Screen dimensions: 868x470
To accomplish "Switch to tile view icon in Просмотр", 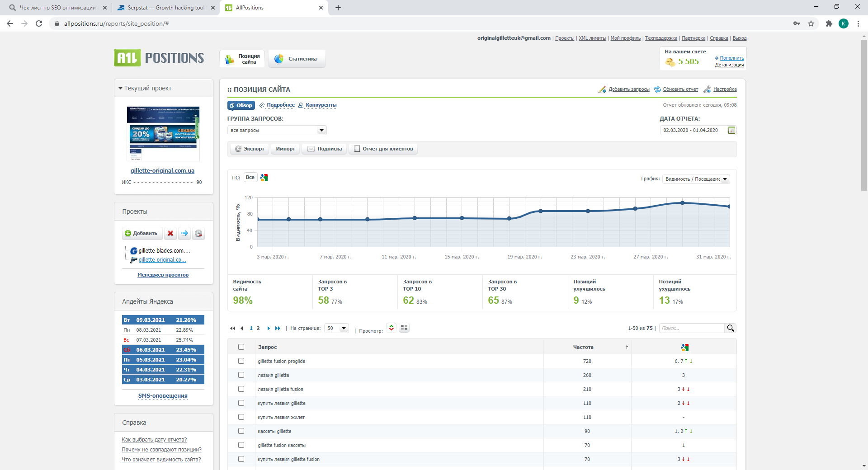I will 404,328.
